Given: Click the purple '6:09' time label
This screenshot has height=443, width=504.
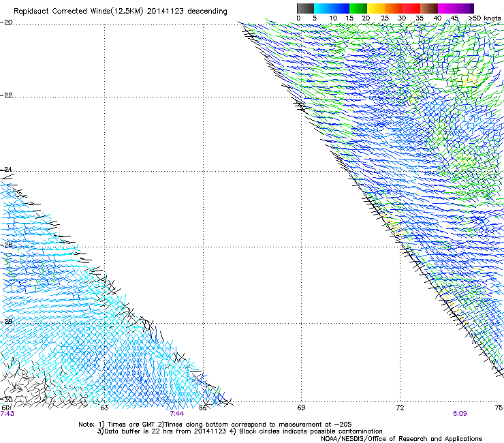Looking at the screenshot, I should point(460,414).
